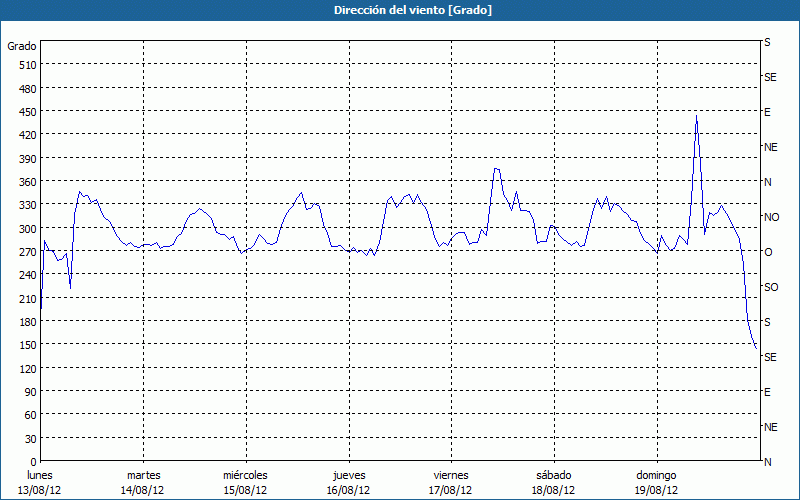Select the domingo 19/08/12 date label
800x500 pixels.
(656, 482)
